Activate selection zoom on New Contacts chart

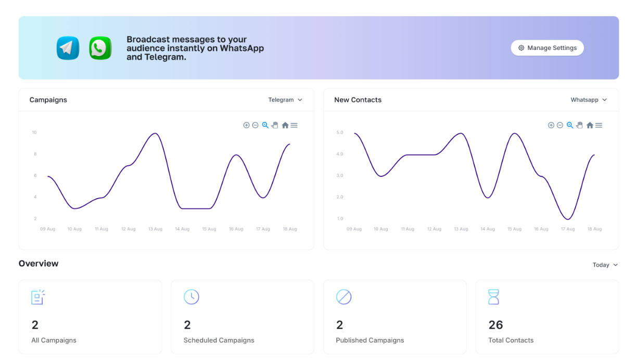[x=569, y=125]
